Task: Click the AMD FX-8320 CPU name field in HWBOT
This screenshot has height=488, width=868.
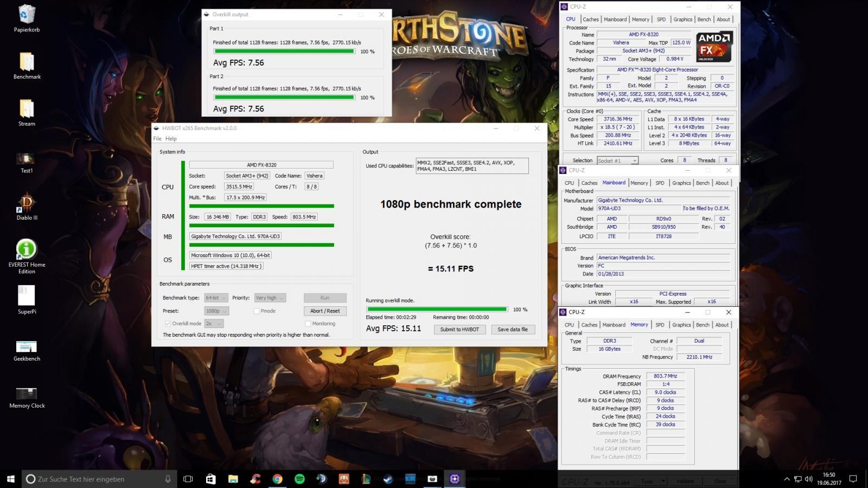Action: coord(261,165)
